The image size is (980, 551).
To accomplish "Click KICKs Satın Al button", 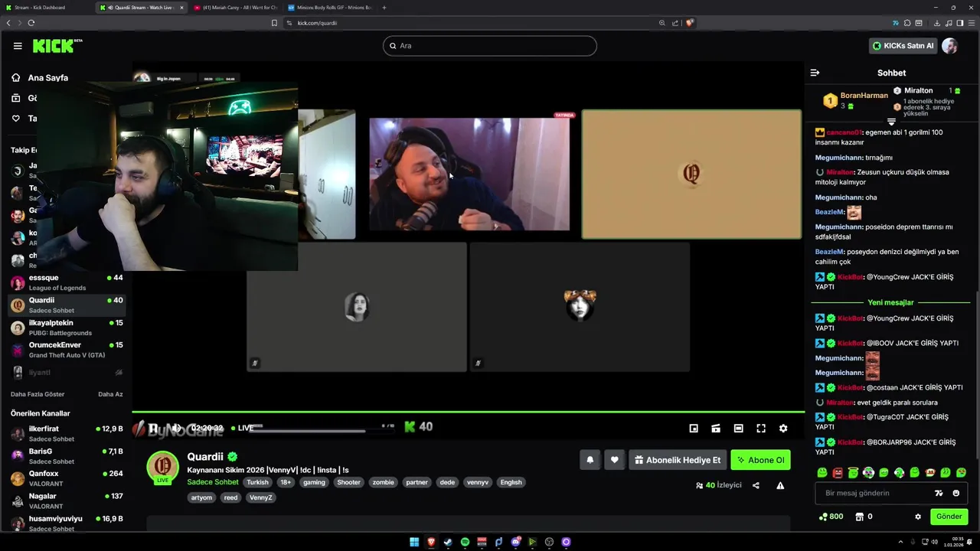I will pos(903,46).
